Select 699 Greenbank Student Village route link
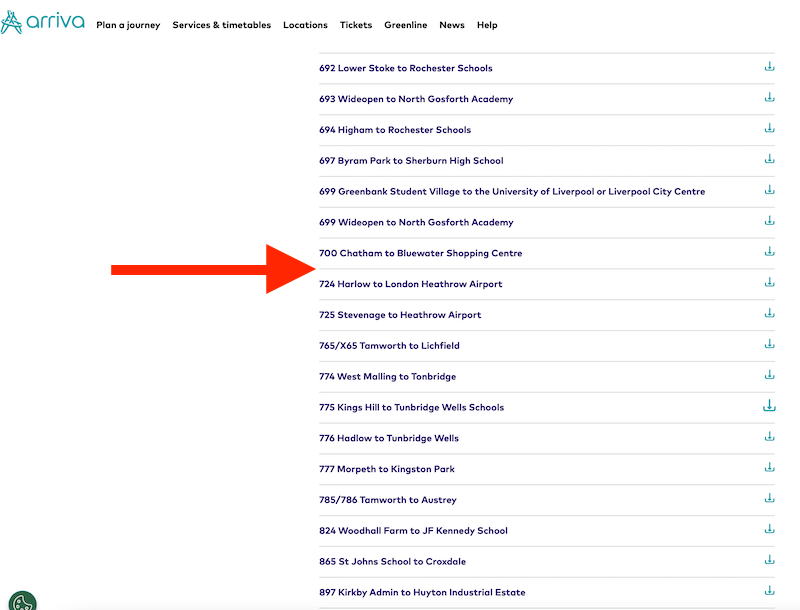800x610 pixels. pos(512,192)
